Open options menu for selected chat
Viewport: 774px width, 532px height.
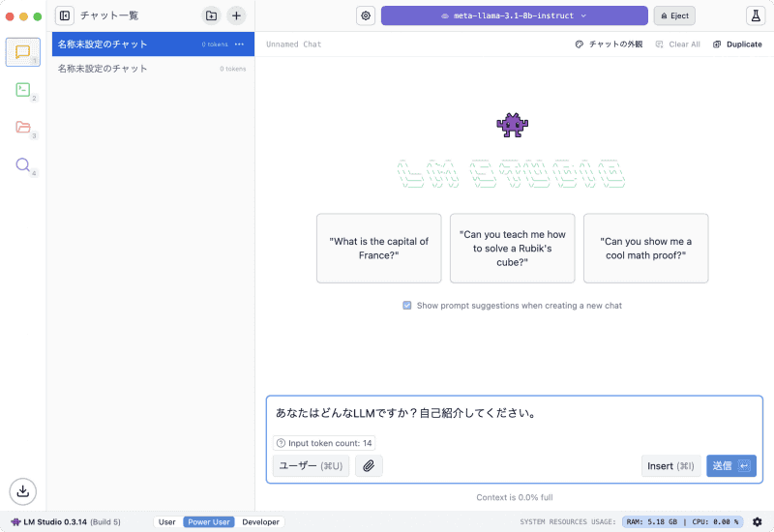pos(239,44)
